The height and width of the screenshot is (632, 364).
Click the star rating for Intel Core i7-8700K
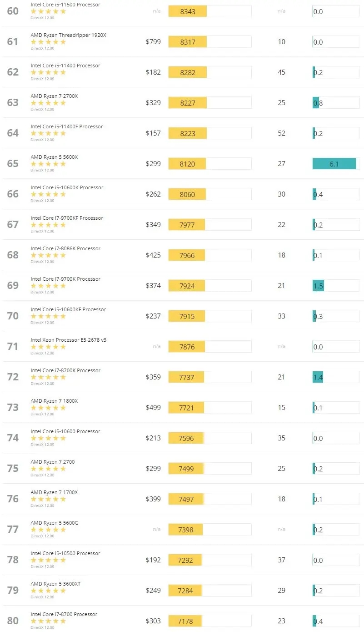(48, 377)
